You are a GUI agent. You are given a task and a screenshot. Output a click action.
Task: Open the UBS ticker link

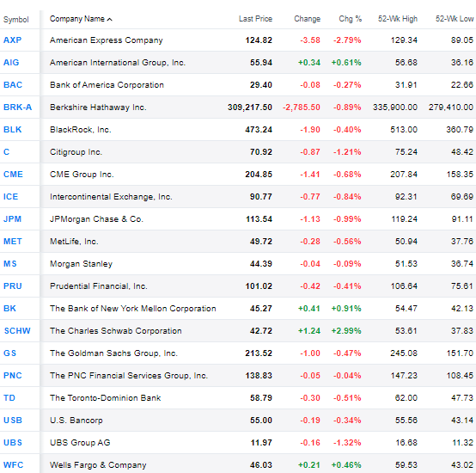(x=13, y=443)
